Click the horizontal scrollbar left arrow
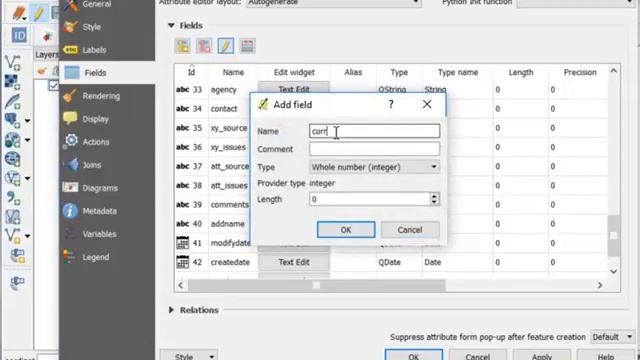 (x=181, y=285)
